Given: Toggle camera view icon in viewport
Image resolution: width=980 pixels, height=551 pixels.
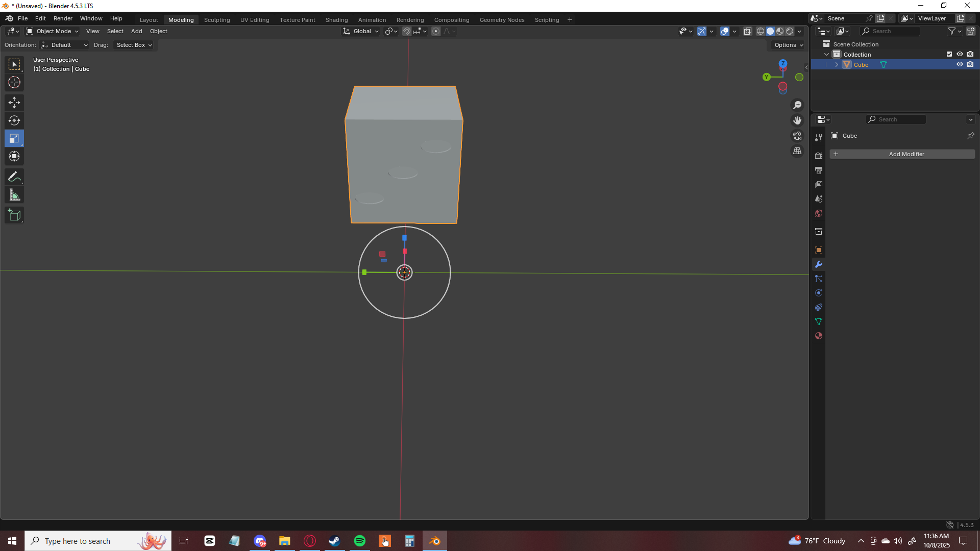Looking at the screenshot, I should 797,136.
